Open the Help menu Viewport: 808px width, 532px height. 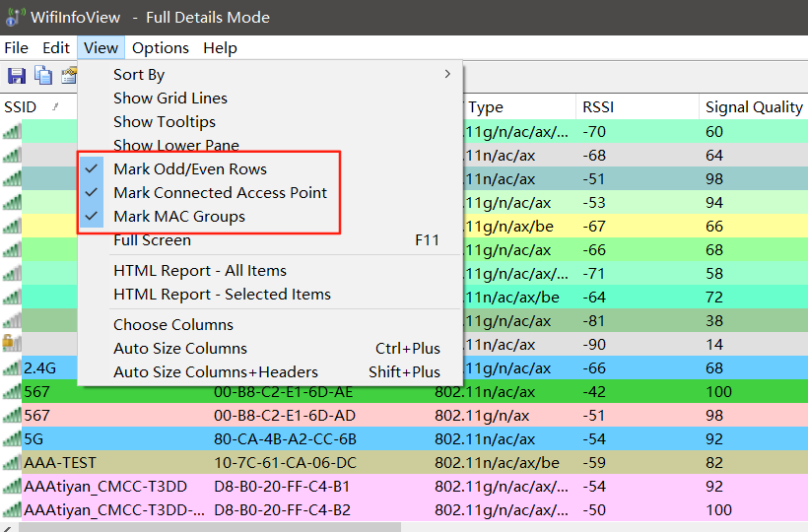click(x=220, y=48)
